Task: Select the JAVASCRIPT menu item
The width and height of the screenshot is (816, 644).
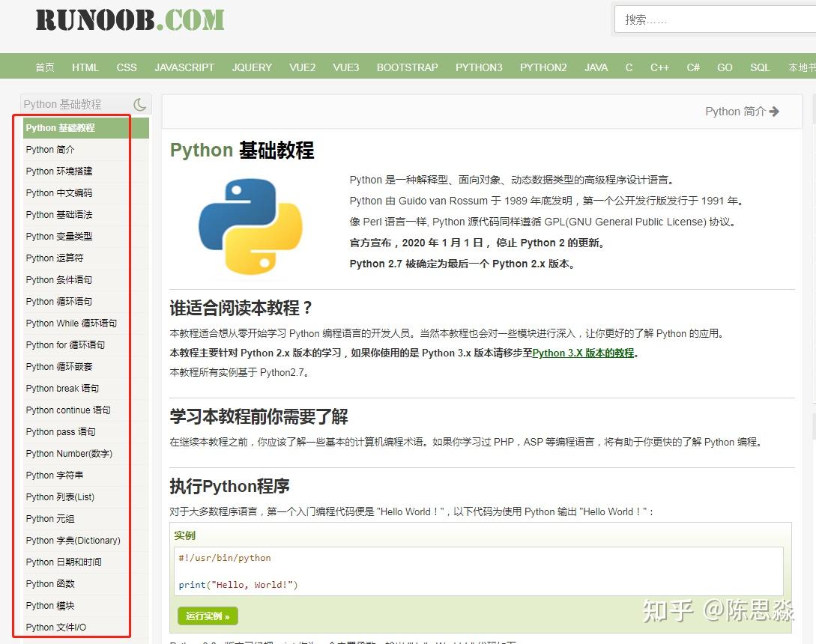Action: [x=184, y=67]
